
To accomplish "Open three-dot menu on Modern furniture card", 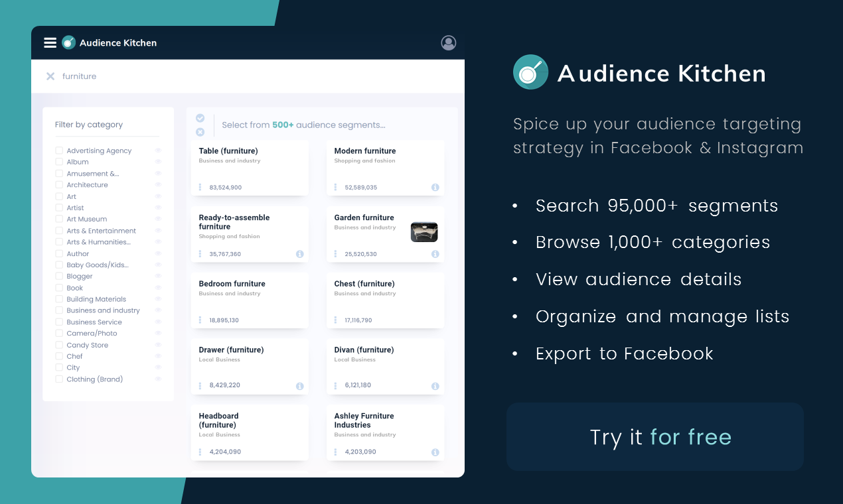I will click(x=335, y=187).
